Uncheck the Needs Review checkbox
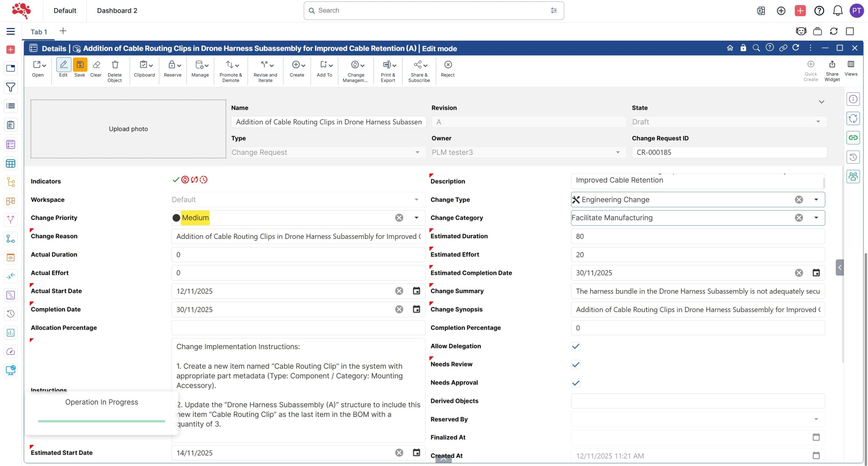The height and width of the screenshot is (466, 868). [575, 364]
